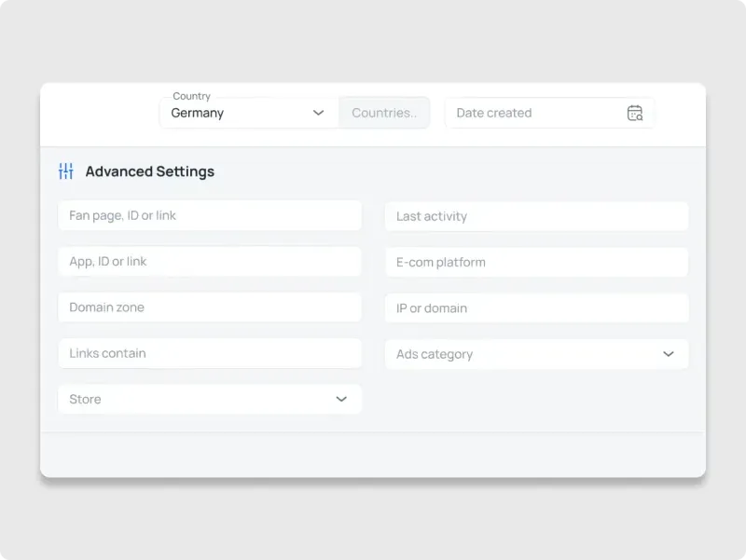This screenshot has height=560, width=746.
Task: Click the Country floating label
Action: [x=191, y=96]
